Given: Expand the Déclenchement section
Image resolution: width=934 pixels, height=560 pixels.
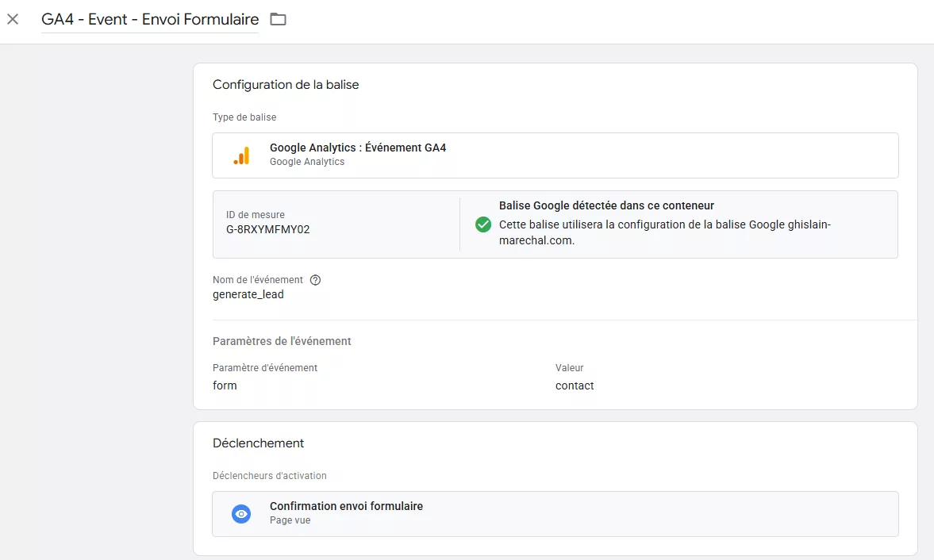Looking at the screenshot, I should click(x=258, y=443).
